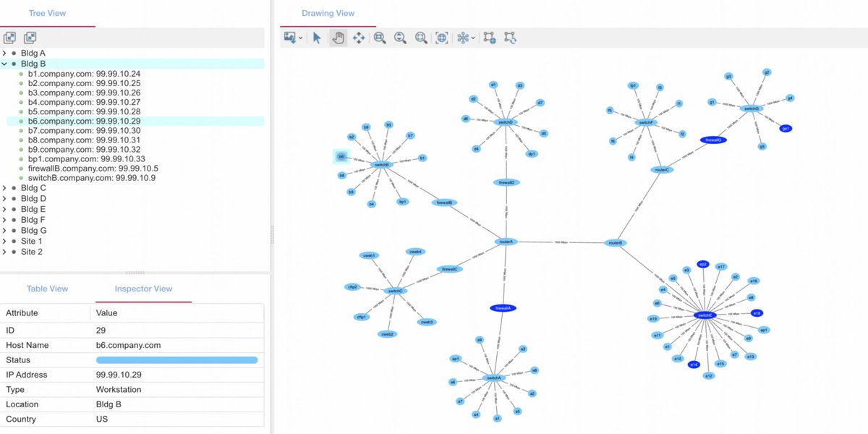Click the Value column header
Image resolution: width=868 pixels, height=434 pixels.
click(x=106, y=312)
